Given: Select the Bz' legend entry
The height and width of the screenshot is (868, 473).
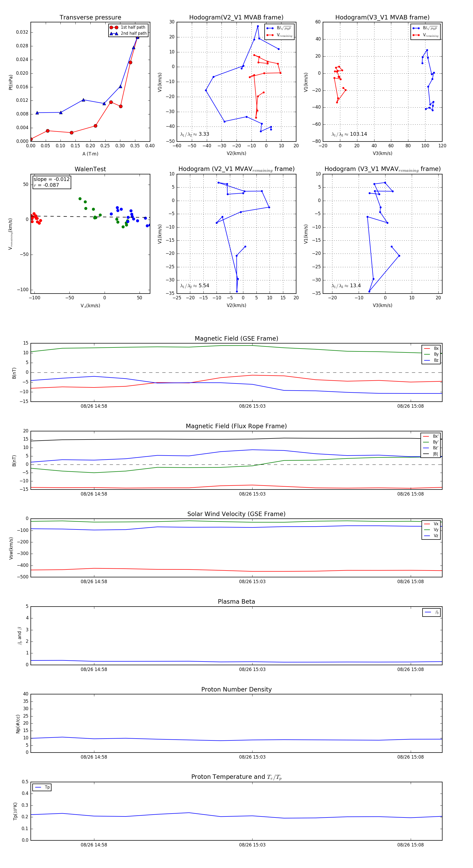Looking at the screenshot, I should pyautogui.click(x=431, y=448).
